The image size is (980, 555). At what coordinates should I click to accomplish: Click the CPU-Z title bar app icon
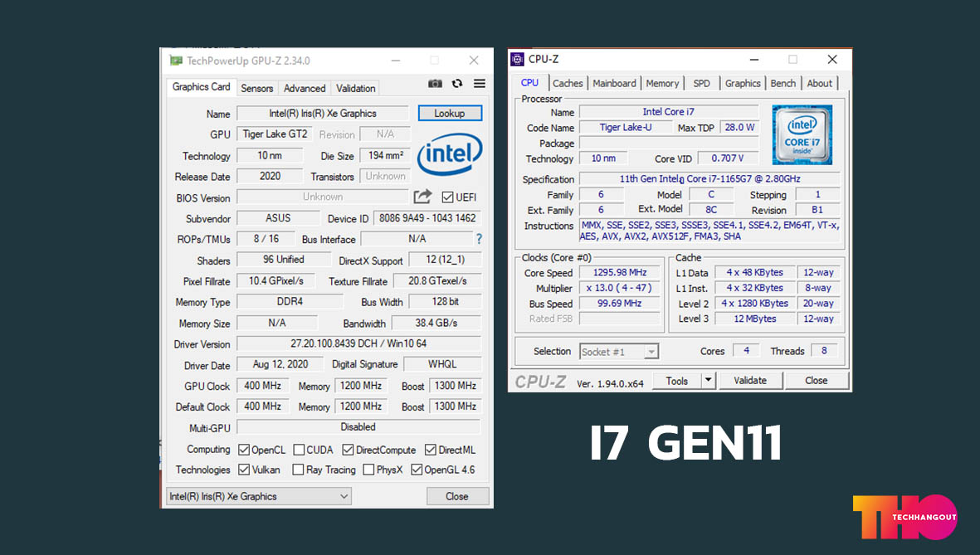pos(518,60)
